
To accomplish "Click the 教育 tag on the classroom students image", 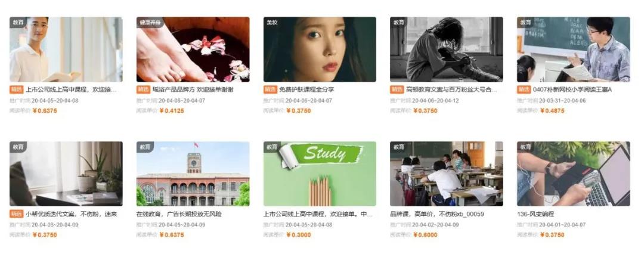I will 399,147.
